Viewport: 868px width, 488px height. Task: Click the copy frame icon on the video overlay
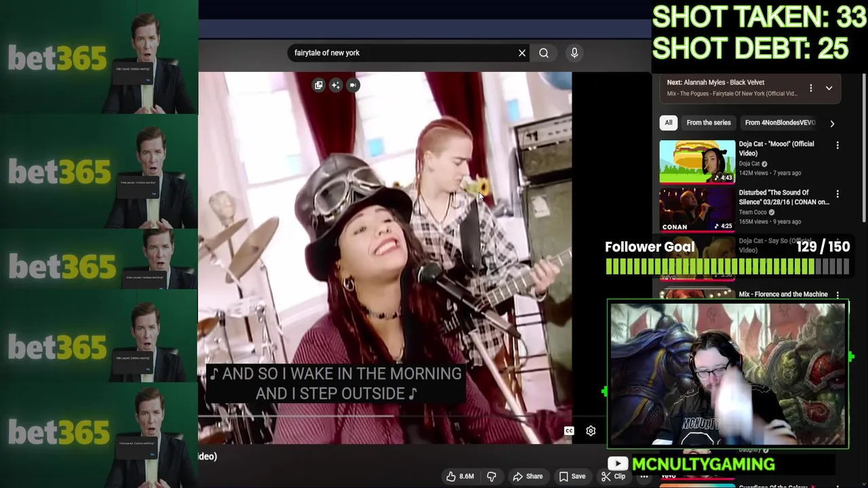[x=319, y=85]
